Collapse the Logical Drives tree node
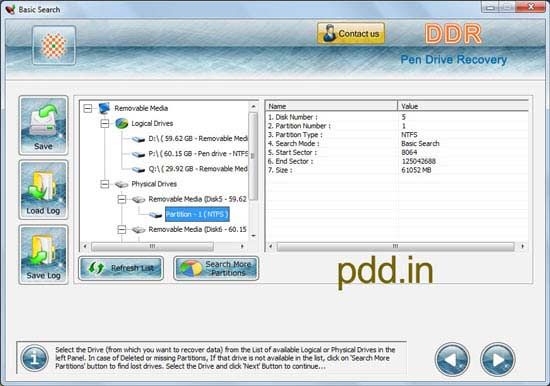Image resolution: width=550 pixels, height=386 pixels. point(105,124)
